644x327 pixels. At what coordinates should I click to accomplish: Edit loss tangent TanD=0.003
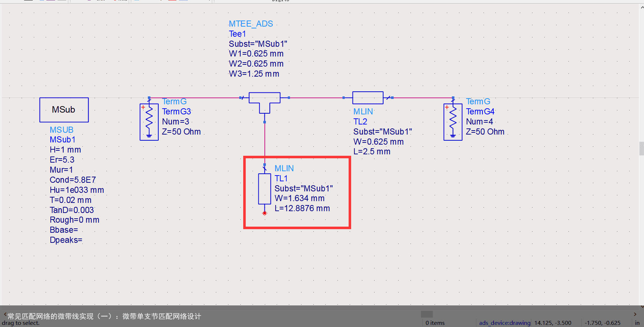point(72,210)
